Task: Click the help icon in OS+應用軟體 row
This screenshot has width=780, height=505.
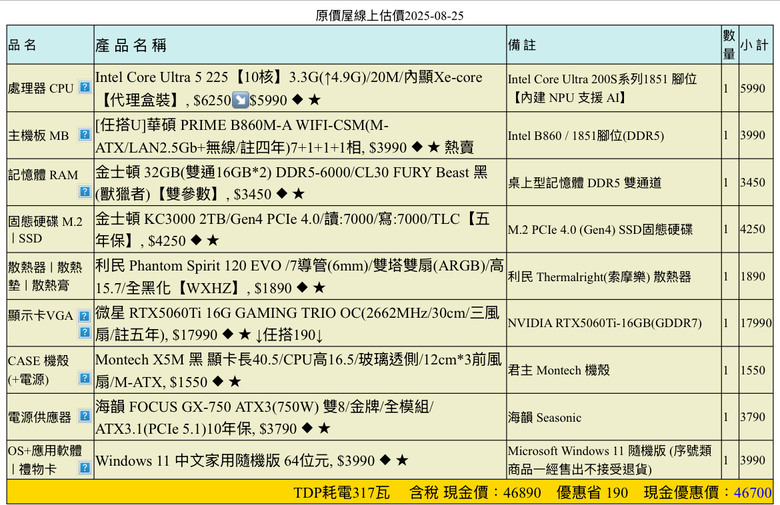Action: (85, 468)
